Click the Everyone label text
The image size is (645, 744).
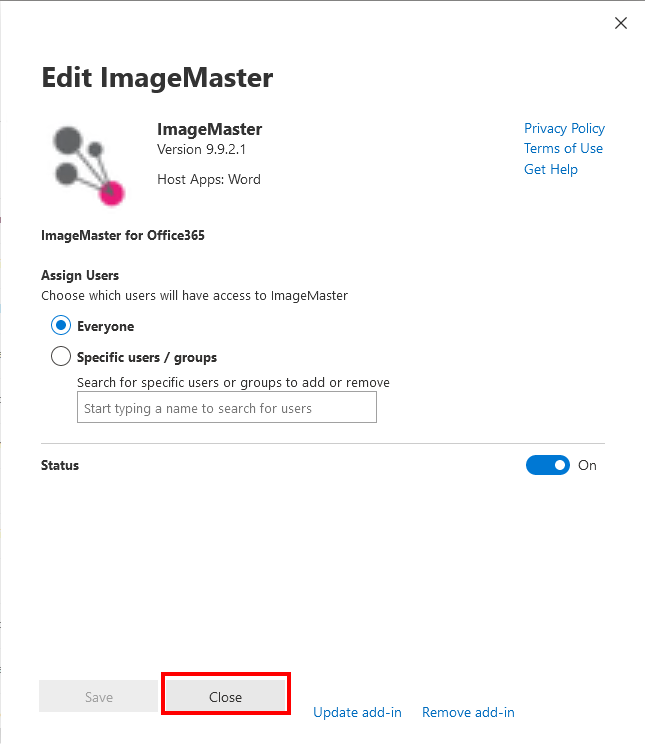(x=105, y=326)
